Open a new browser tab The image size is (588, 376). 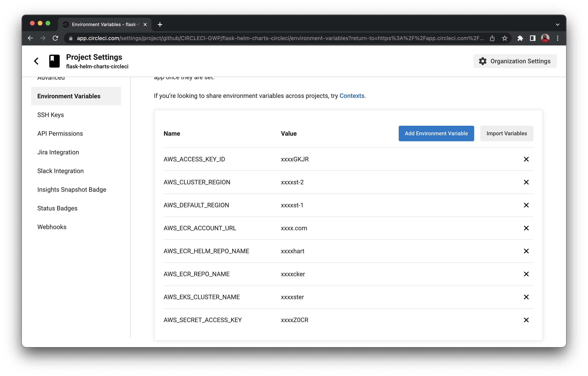point(160,25)
